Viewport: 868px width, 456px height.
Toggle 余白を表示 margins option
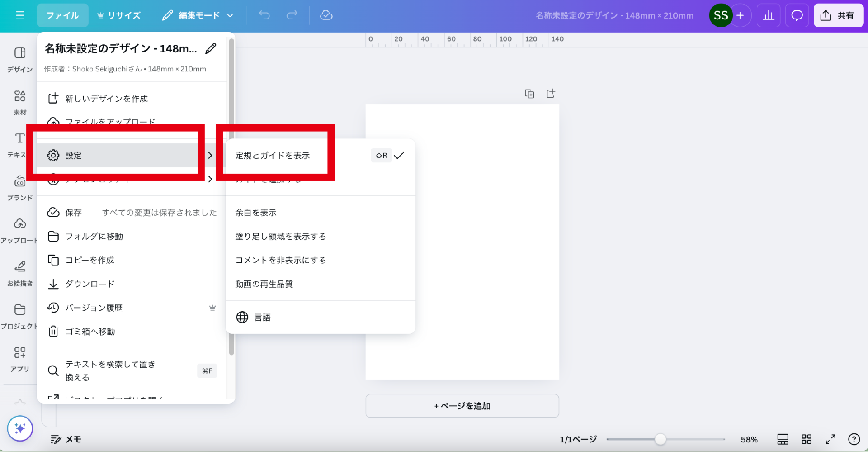tap(256, 213)
